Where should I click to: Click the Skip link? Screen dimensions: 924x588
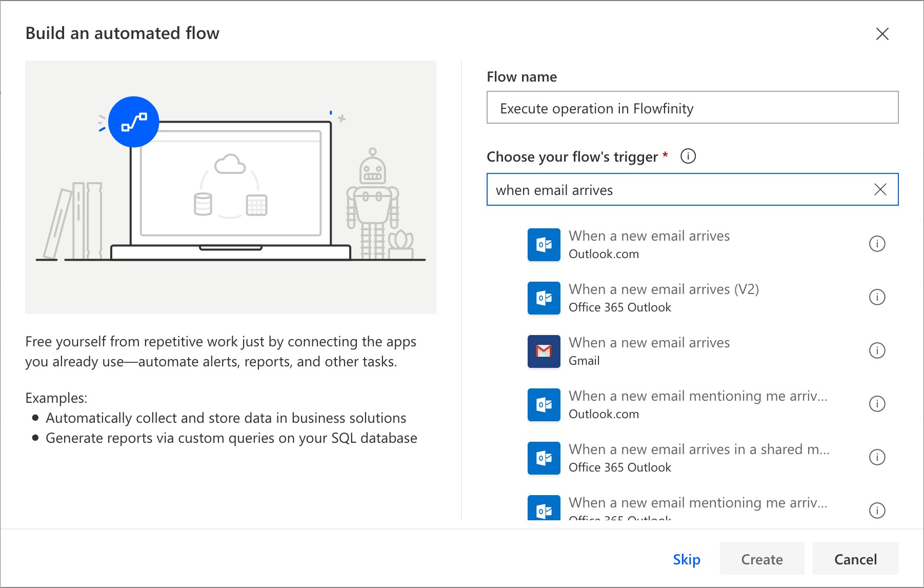(686, 559)
